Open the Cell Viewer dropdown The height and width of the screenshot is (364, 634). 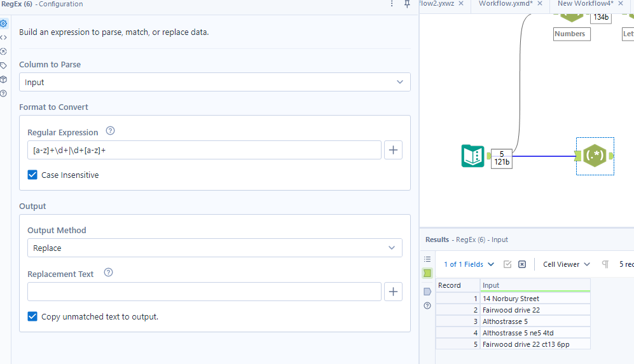pos(566,264)
